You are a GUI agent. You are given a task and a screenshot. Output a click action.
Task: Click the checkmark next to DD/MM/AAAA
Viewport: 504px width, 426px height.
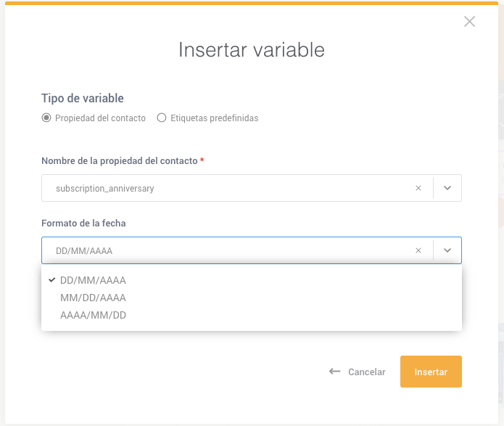coord(51,280)
